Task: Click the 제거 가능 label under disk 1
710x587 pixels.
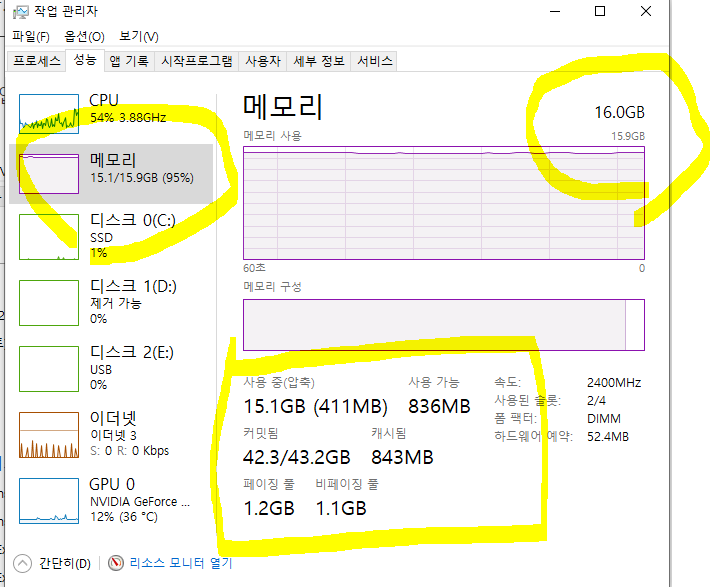Action: pyautogui.click(x=116, y=303)
